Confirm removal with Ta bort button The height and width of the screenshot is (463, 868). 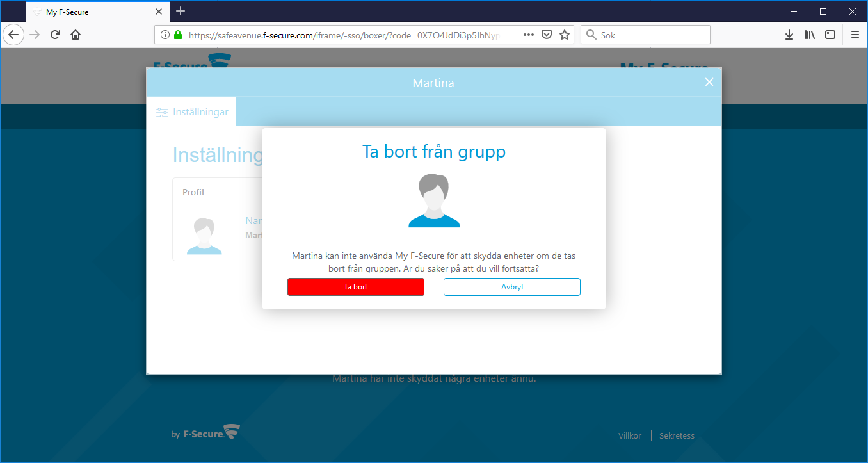click(x=356, y=287)
